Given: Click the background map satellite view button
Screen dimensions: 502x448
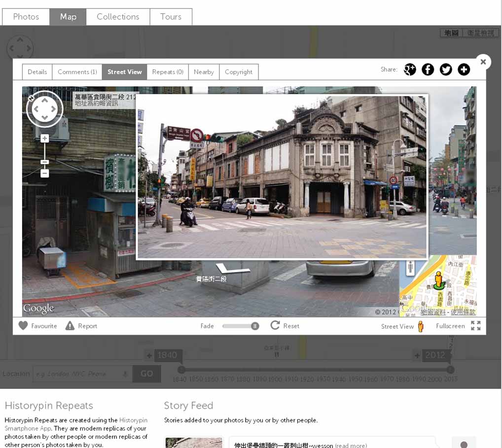Looking at the screenshot, I should tap(481, 33).
